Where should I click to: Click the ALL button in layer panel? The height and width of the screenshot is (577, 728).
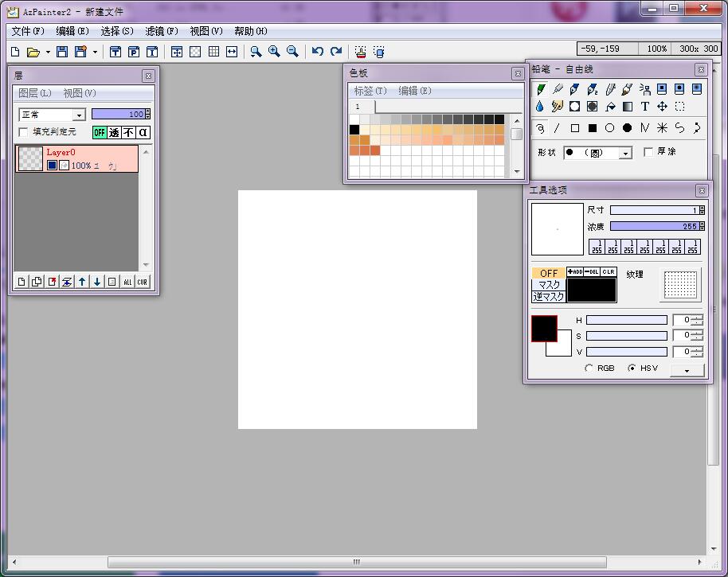127,282
